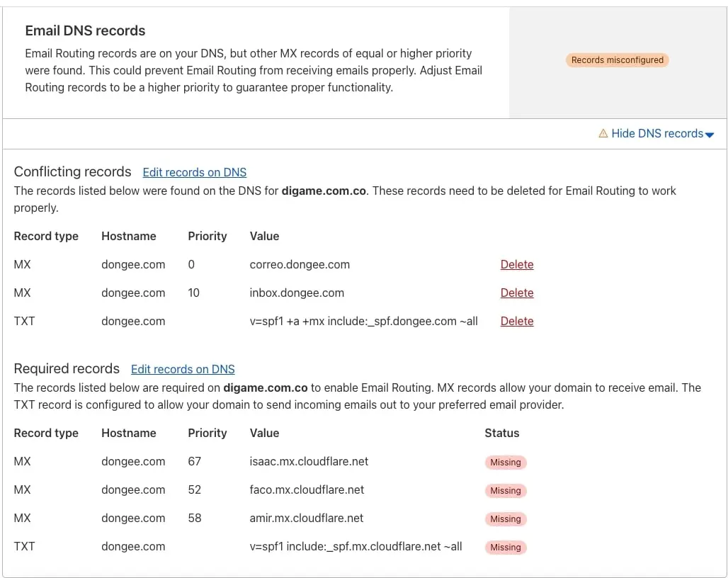Click the MX type cell in the correo.dongee.com row

point(22,265)
